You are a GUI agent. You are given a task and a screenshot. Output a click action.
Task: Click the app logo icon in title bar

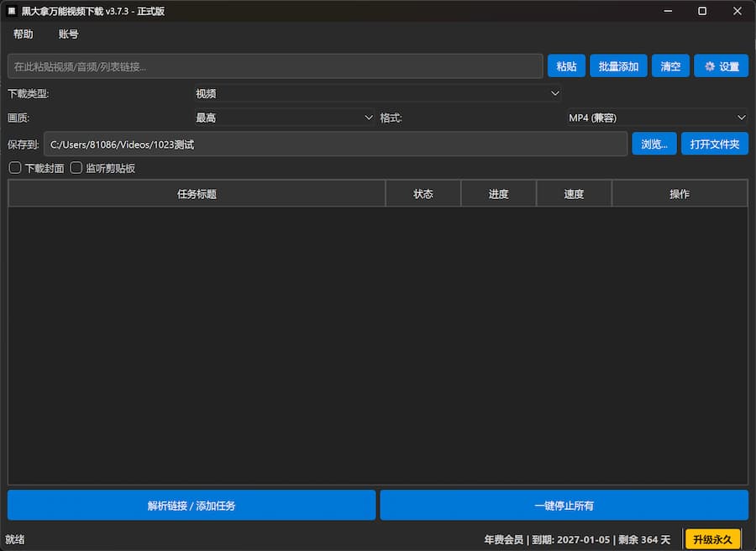pos(12,11)
